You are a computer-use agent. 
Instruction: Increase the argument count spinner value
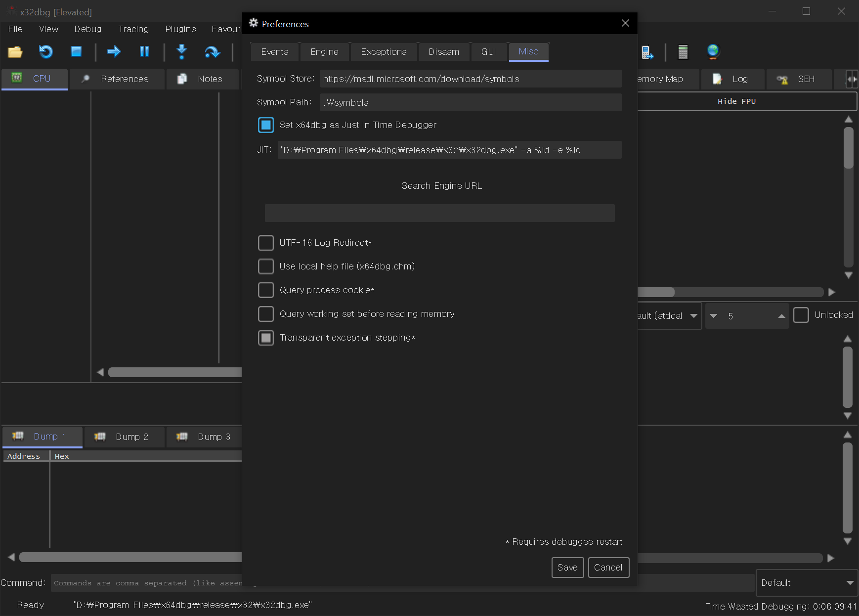pos(781,316)
